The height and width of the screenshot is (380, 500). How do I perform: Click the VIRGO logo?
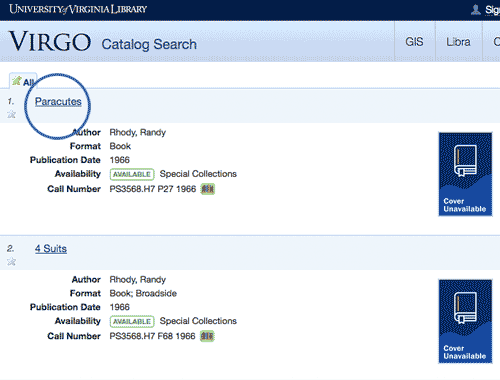pyautogui.click(x=50, y=42)
